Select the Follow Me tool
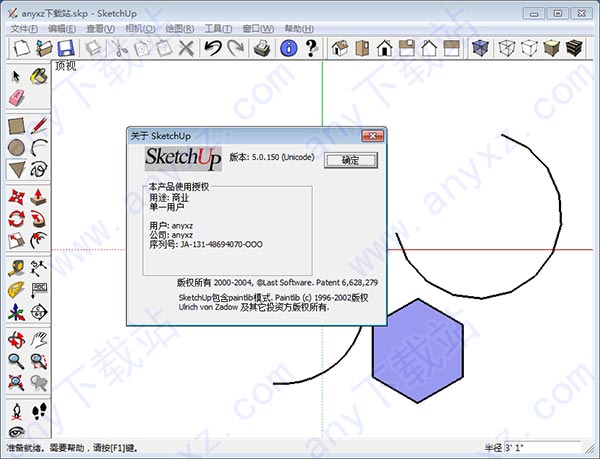Image resolution: width=600 pixels, height=459 pixels. (39, 219)
